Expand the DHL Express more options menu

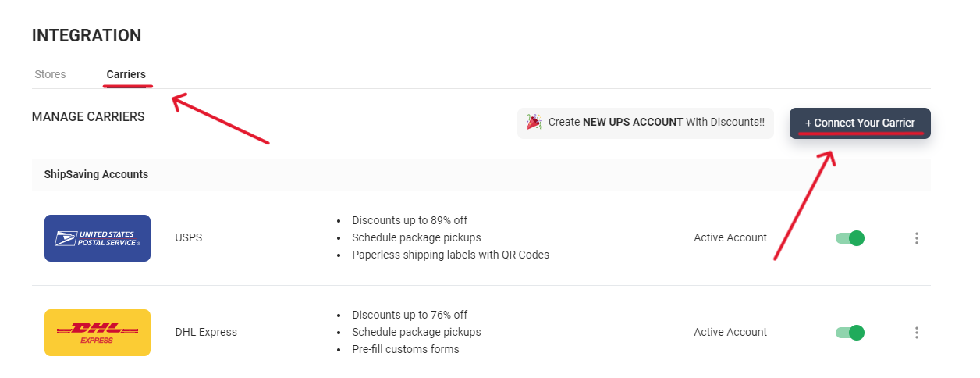coord(917,333)
